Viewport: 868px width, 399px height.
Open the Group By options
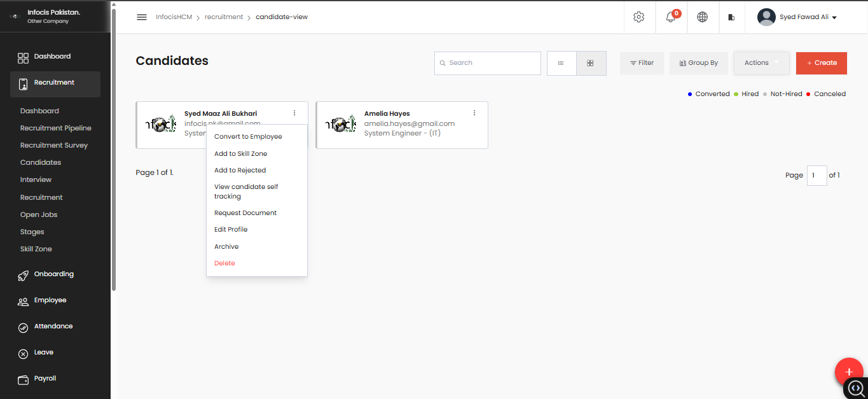click(698, 63)
